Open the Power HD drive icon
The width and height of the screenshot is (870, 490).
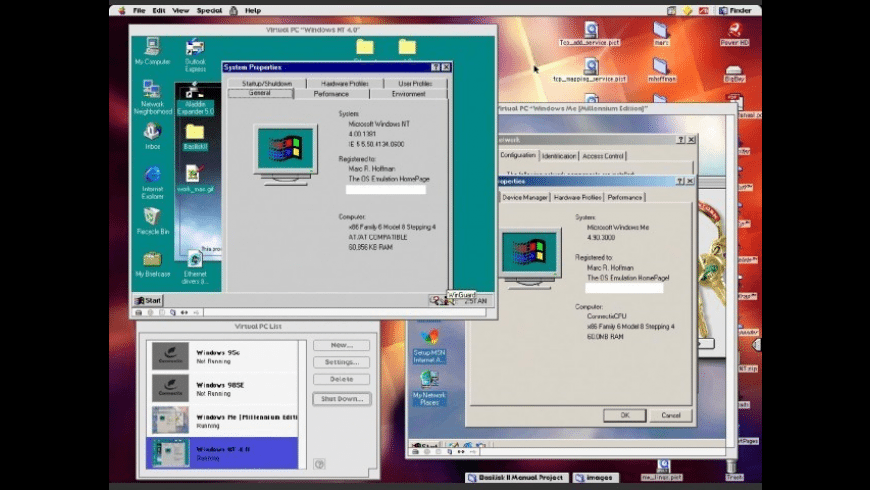click(735, 33)
